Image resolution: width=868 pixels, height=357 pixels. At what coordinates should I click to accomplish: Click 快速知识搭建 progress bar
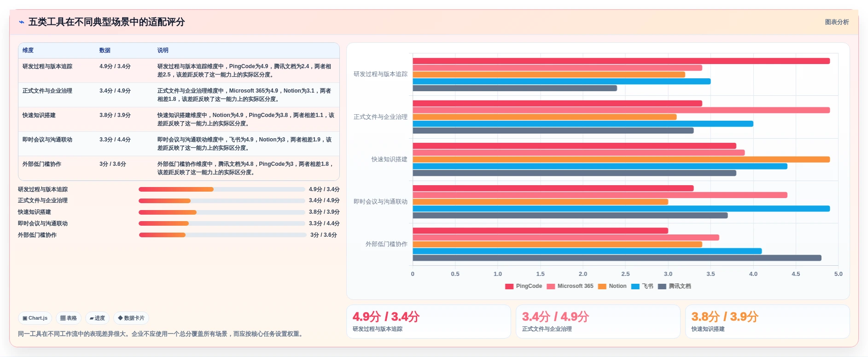click(221, 212)
